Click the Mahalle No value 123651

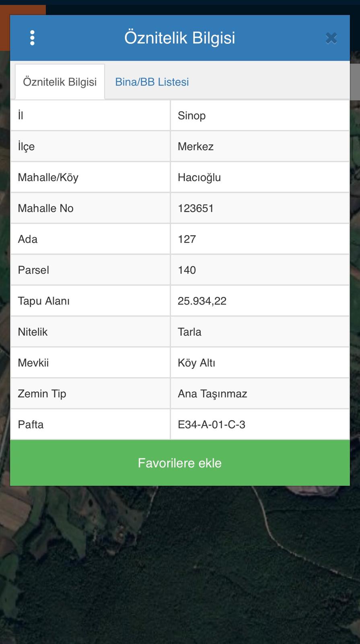point(195,208)
